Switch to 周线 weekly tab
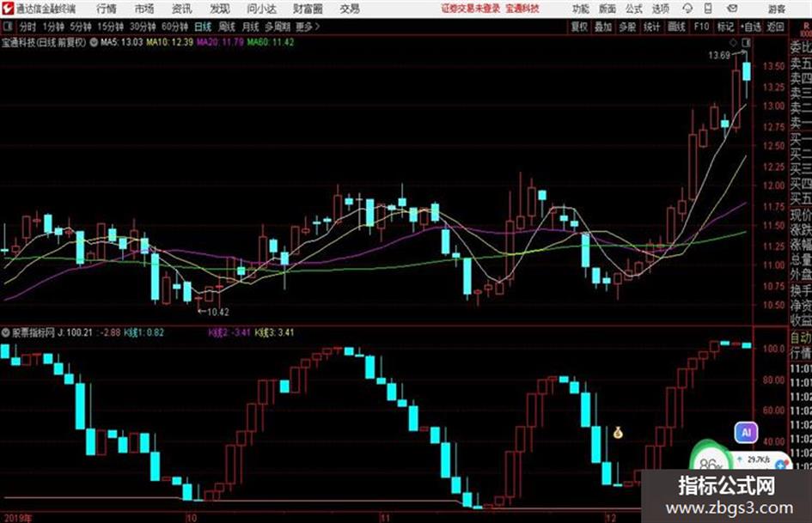The width and height of the screenshot is (812, 523). (227, 27)
